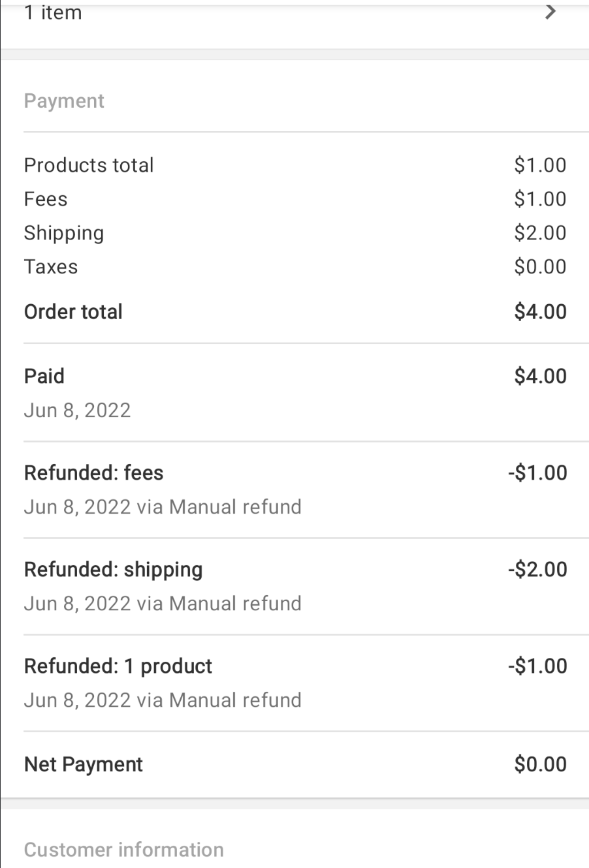The height and width of the screenshot is (868, 589).
Task: Open the Refunded: fees entry
Action: [94, 473]
